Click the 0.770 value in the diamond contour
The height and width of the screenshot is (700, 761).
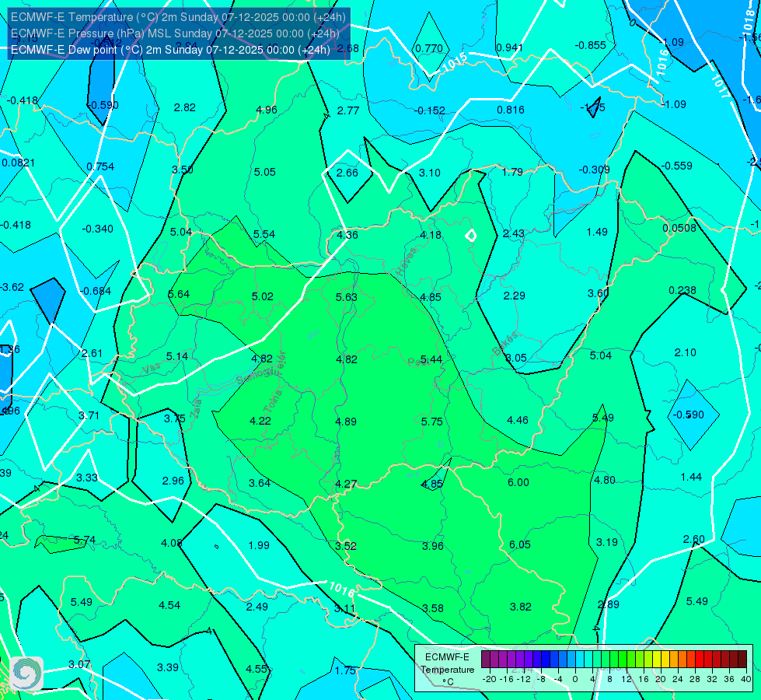[429, 48]
